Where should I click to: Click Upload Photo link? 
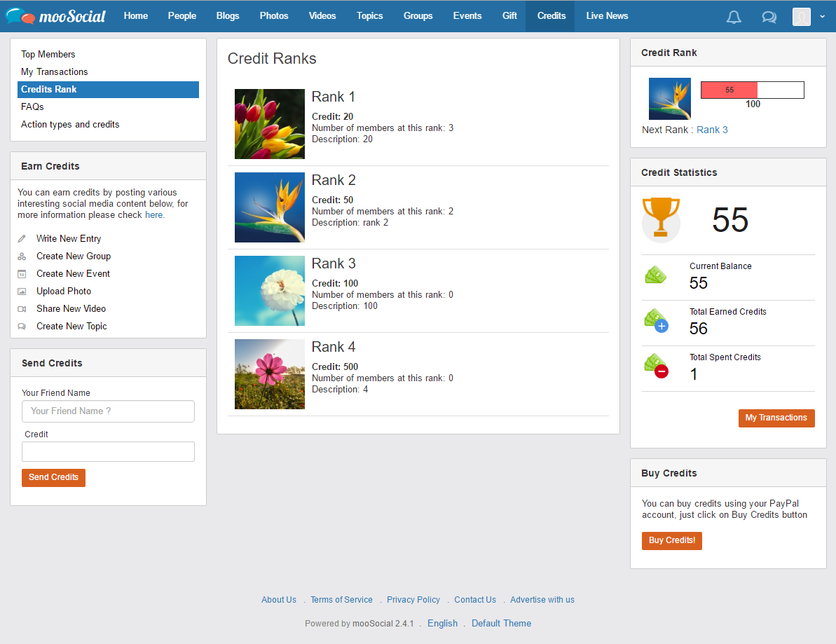coord(64,292)
